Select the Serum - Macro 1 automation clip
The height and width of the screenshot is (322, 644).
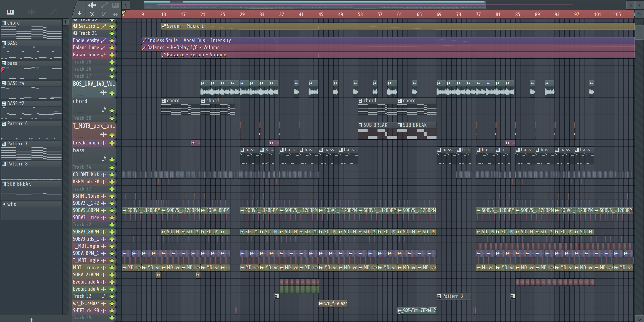click(398, 26)
